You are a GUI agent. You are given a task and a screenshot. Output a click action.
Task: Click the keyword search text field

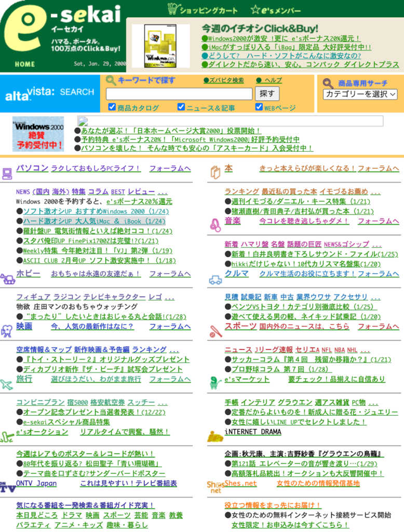pyautogui.click(x=179, y=94)
